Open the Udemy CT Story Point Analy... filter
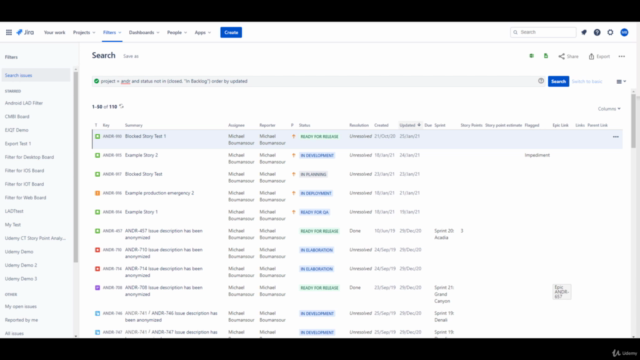 [x=35, y=238]
